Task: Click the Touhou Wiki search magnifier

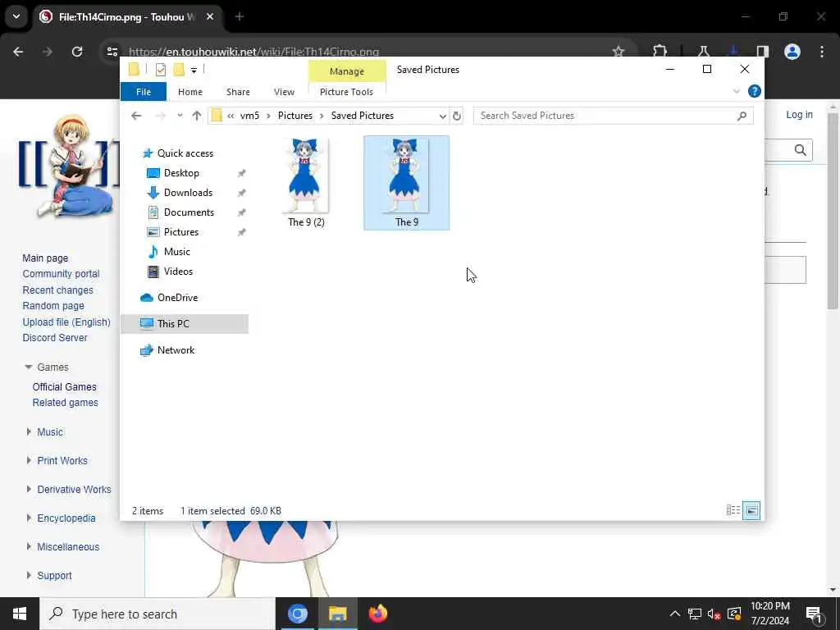Action: pyautogui.click(x=801, y=150)
